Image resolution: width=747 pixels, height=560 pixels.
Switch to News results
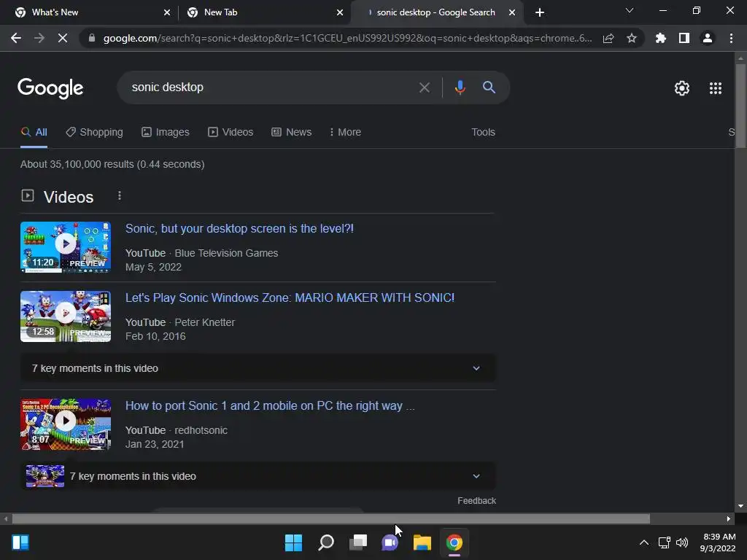[x=292, y=133]
